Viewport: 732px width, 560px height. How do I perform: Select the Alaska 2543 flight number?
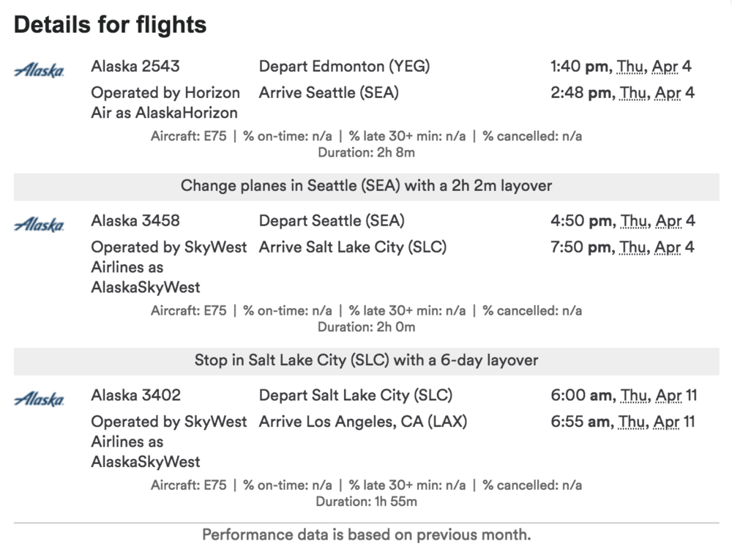[135, 67]
